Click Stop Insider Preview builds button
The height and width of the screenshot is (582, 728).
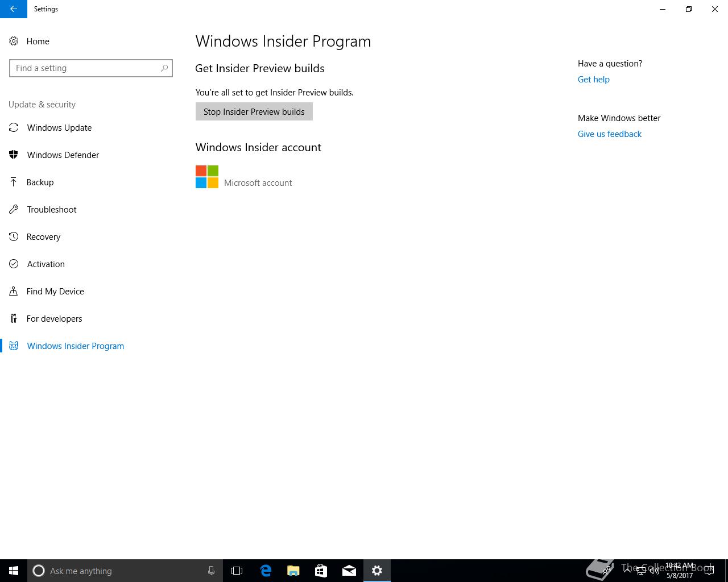point(254,111)
